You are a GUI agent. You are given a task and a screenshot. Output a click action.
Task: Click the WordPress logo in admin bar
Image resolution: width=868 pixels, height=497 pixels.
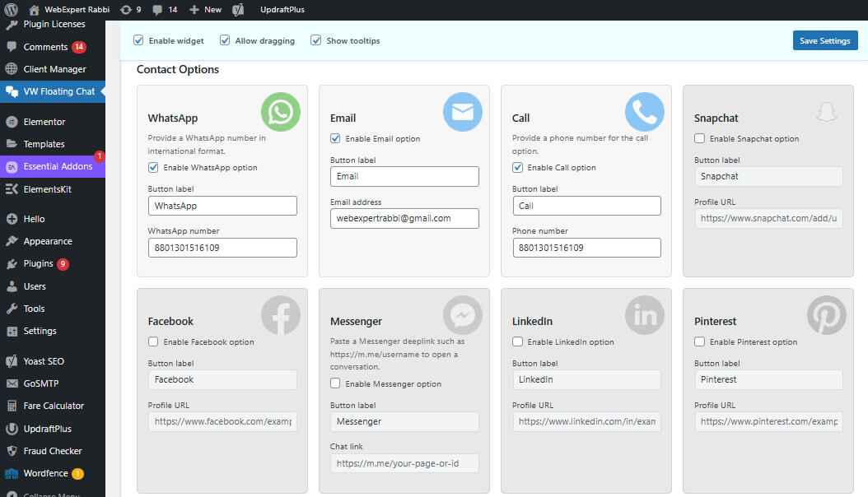pos(11,9)
